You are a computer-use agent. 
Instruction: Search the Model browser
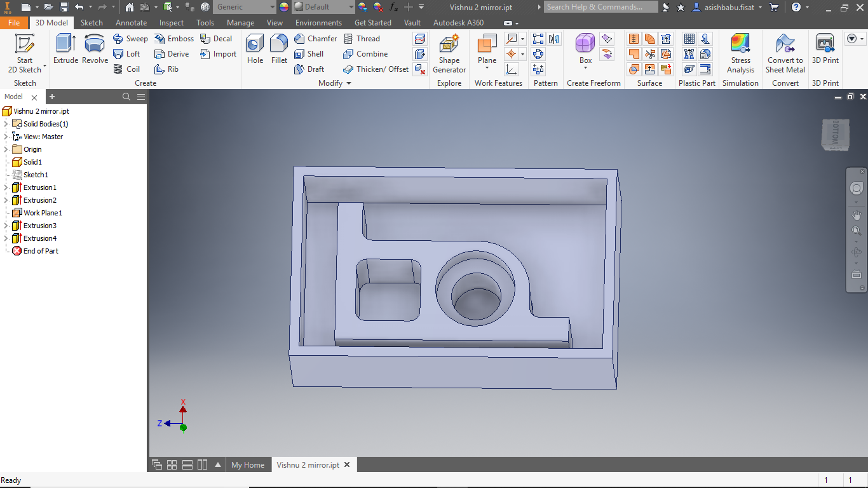[x=126, y=97]
